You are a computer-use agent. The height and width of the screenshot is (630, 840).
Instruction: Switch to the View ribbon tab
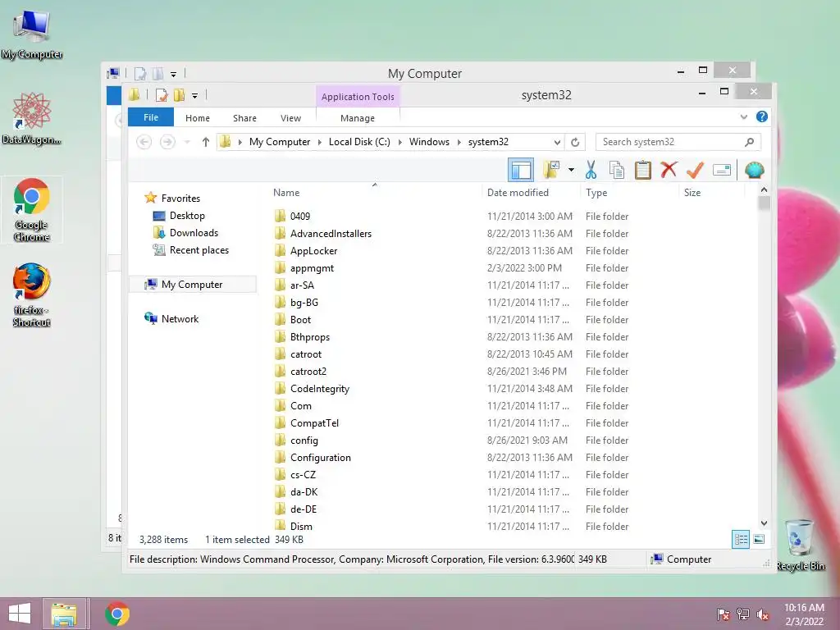tap(291, 118)
